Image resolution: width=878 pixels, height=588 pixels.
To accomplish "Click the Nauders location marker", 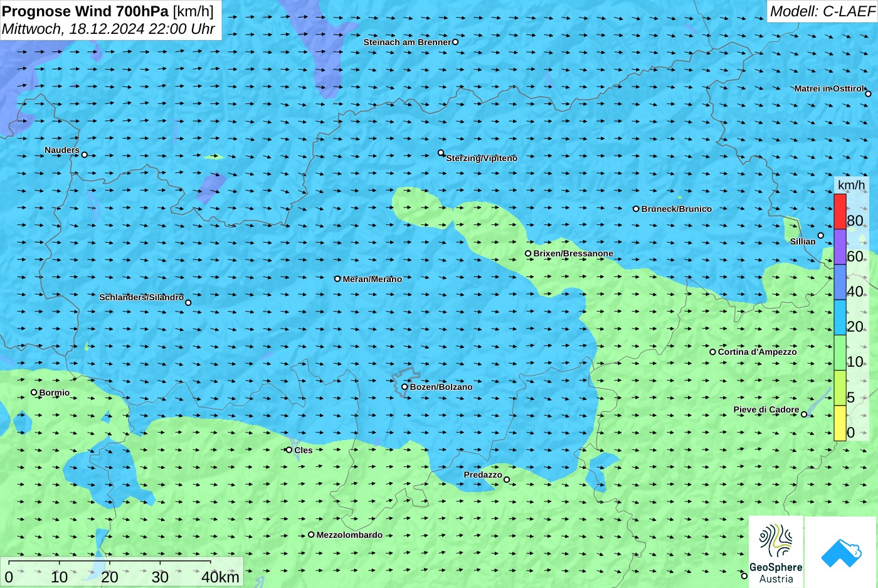I will pos(85,155).
